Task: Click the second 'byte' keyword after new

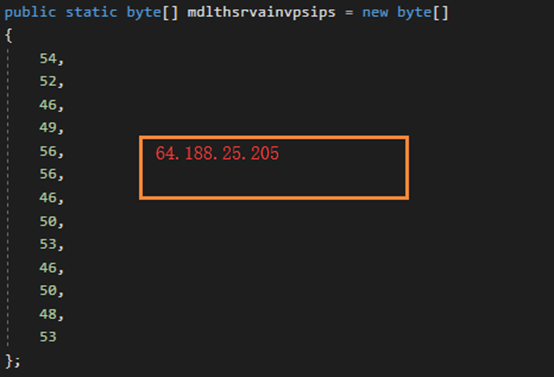Action: [x=414, y=12]
